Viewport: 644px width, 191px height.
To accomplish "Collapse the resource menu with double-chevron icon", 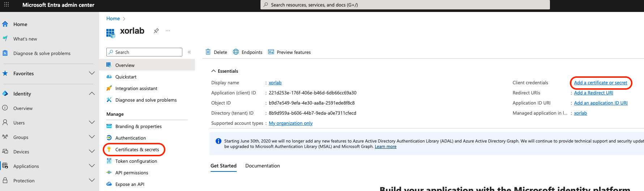I will click(189, 52).
